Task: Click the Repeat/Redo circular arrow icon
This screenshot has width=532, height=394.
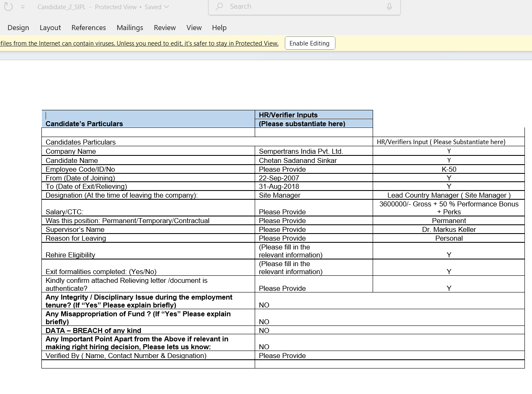Action: 8,7
